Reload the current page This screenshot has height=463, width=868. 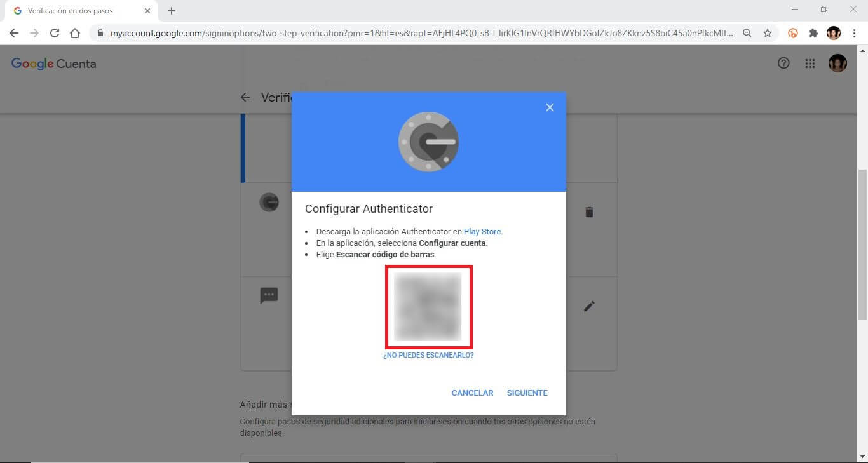pyautogui.click(x=55, y=33)
